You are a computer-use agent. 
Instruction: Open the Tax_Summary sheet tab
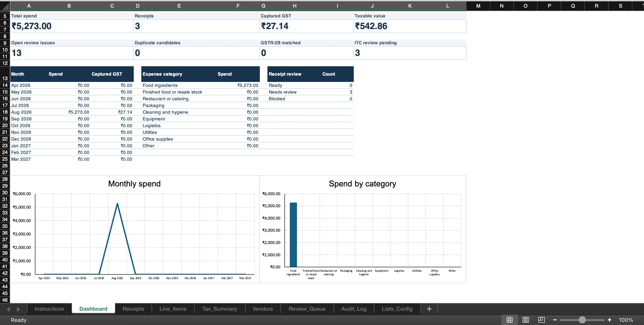[x=220, y=309]
